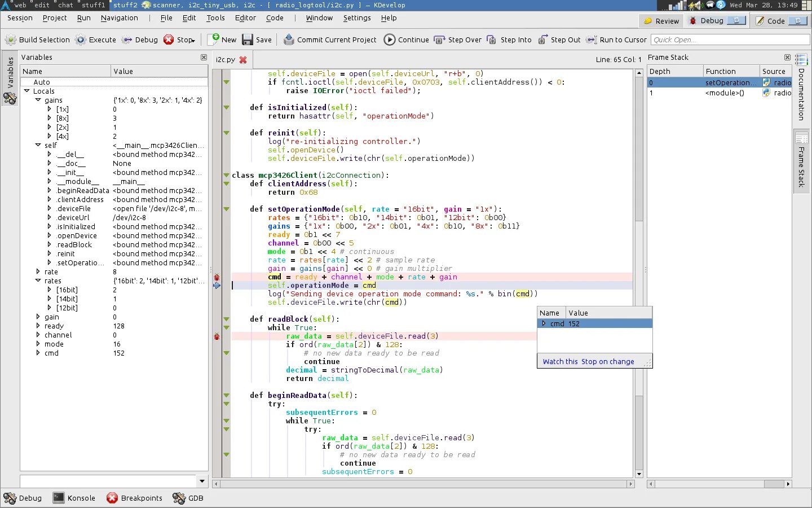This screenshot has height=508, width=812.
Task: Toggle breakpoint on the raw_data read line
Action: 217,336
